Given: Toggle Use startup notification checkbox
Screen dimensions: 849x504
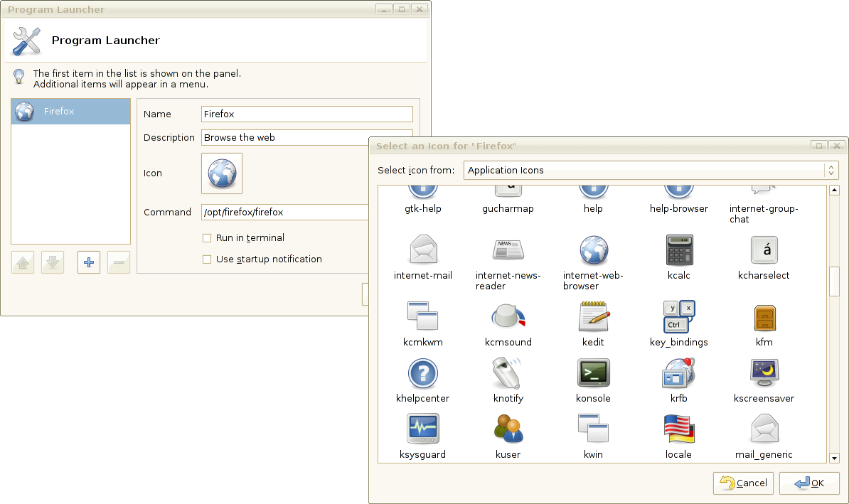Looking at the screenshot, I should (x=207, y=259).
